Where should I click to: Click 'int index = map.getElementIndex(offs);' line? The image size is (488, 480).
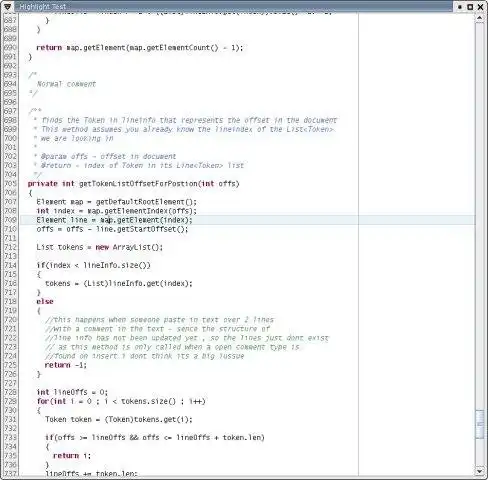117,211
